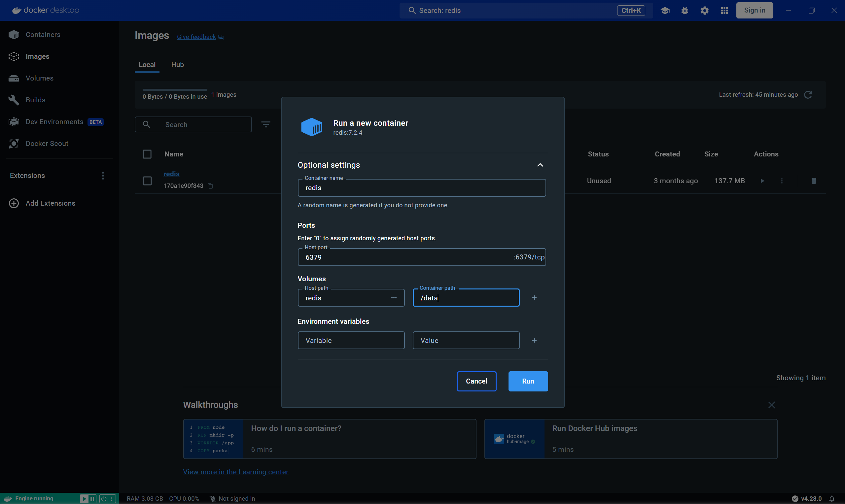Open the apps grid icon
Viewport: 845px width, 504px height.
coord(724,11)
